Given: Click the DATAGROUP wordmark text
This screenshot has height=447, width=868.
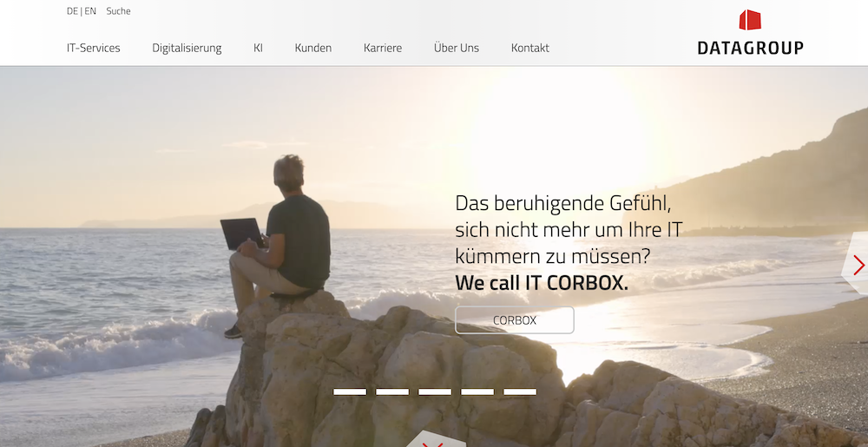Looking at the screenshot, I should [x=750, y=48].
